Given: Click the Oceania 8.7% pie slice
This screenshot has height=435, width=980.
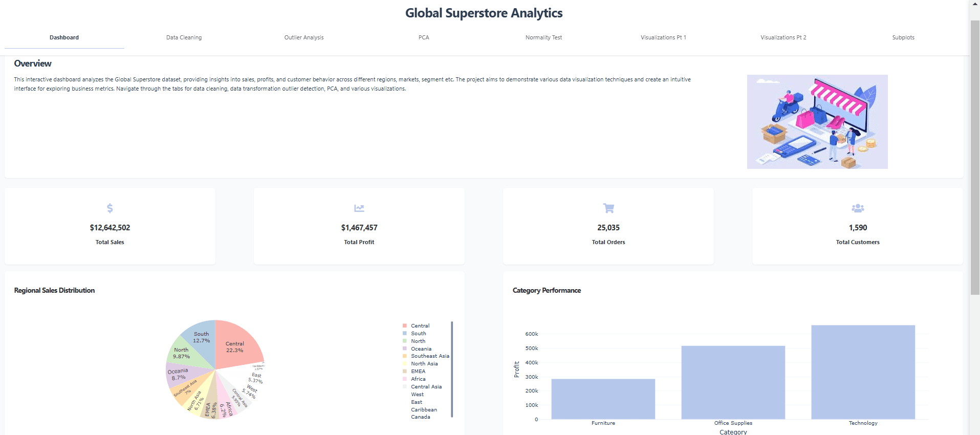Looking at the screenshot, I should coord(179,374).
